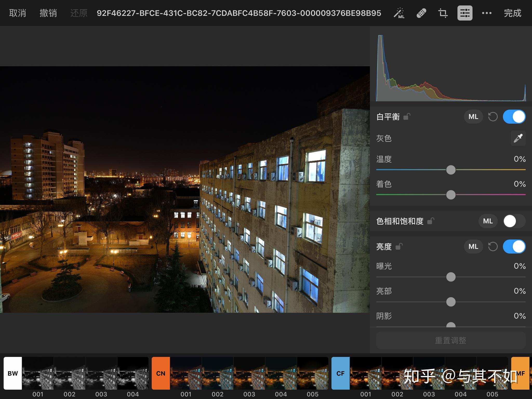Tap 完成 to finish editing
Image resolution: width=532 pixels, height=399 pixels.
point(512,13)
